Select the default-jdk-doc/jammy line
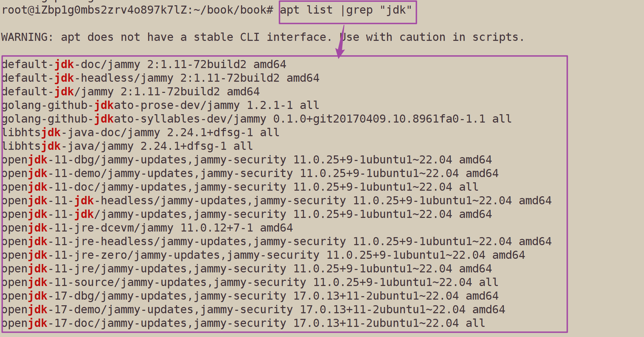This screenshot has width=644, height=337. (x=144, y=65)
